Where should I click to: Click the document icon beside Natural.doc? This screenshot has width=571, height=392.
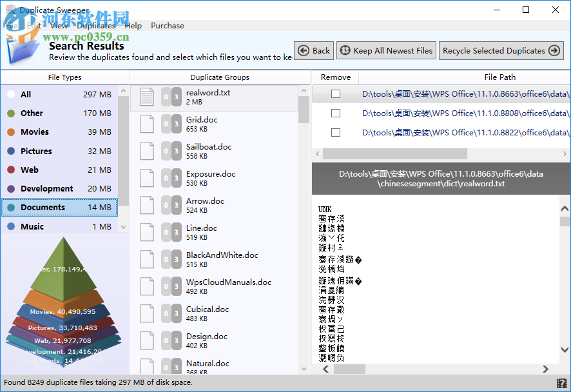pos(146,367)
